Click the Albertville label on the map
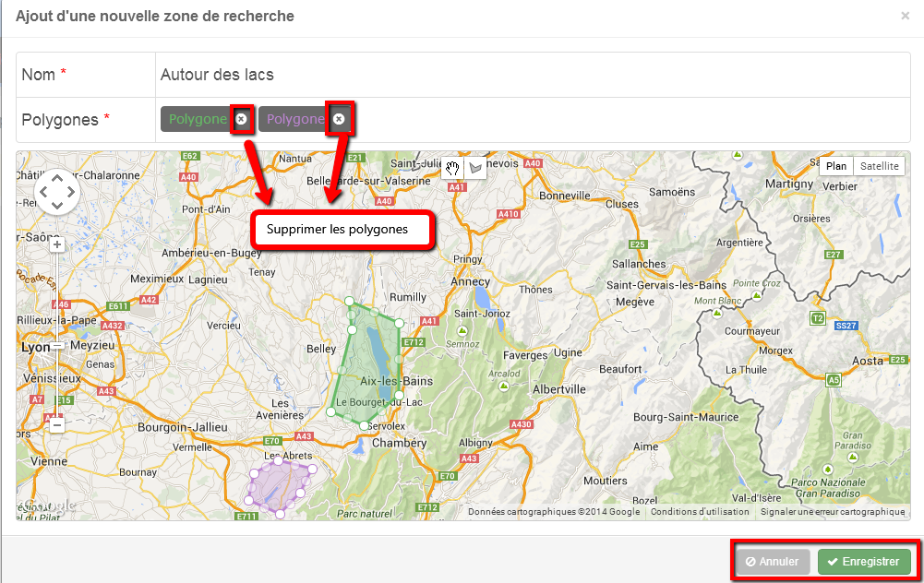924x583 pixels. 559,389
